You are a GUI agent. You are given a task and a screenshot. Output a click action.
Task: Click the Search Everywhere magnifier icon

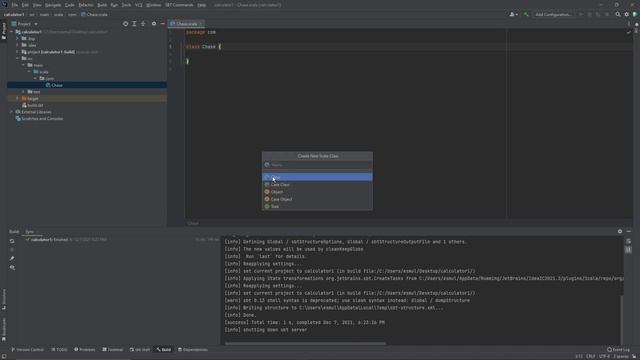tap(618, 14)
